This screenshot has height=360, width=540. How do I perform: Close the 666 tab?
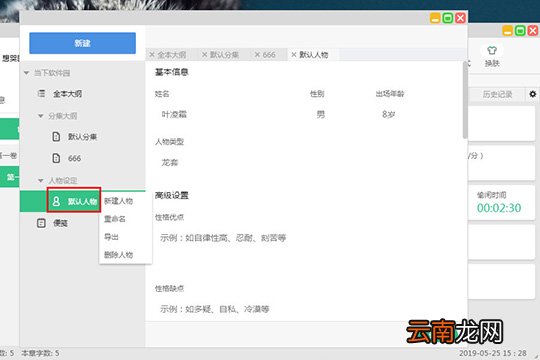257,54
